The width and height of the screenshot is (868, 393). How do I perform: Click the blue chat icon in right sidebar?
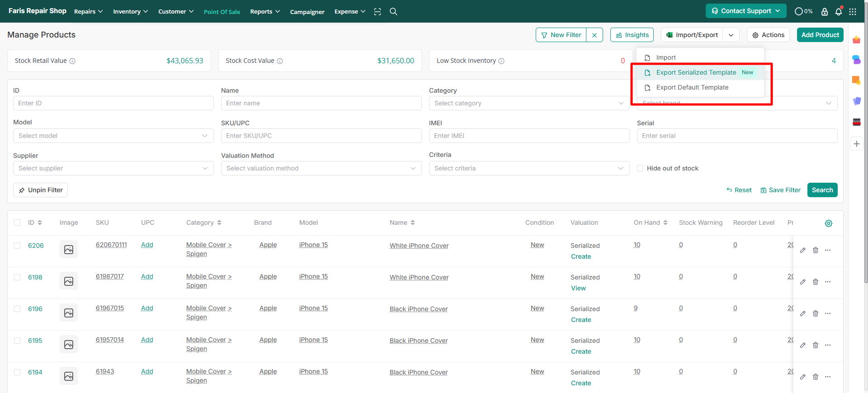point(856,59)
